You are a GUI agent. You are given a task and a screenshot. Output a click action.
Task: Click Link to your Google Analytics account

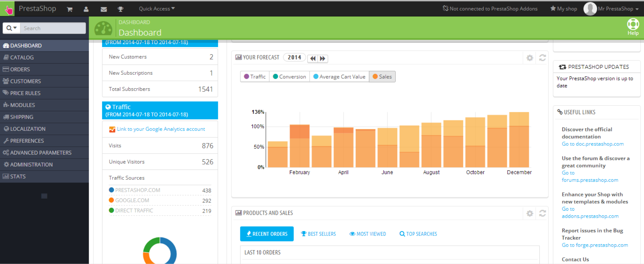coord(161,129)
